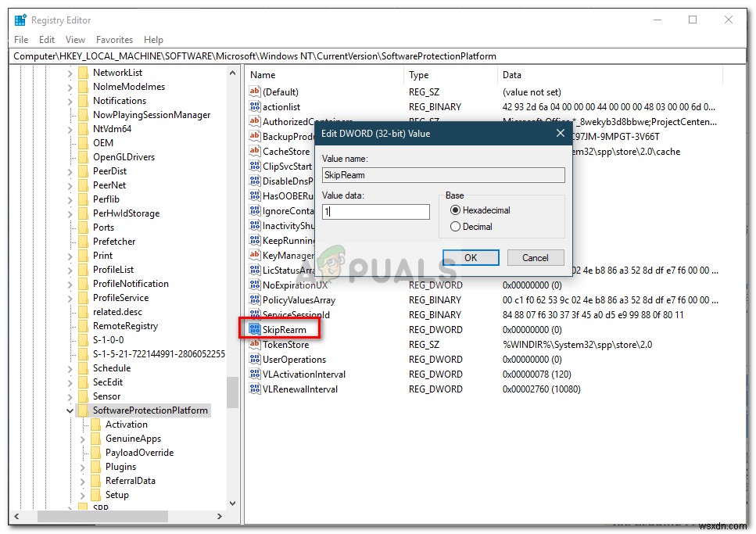Open the View menu

tap(74, 39)
